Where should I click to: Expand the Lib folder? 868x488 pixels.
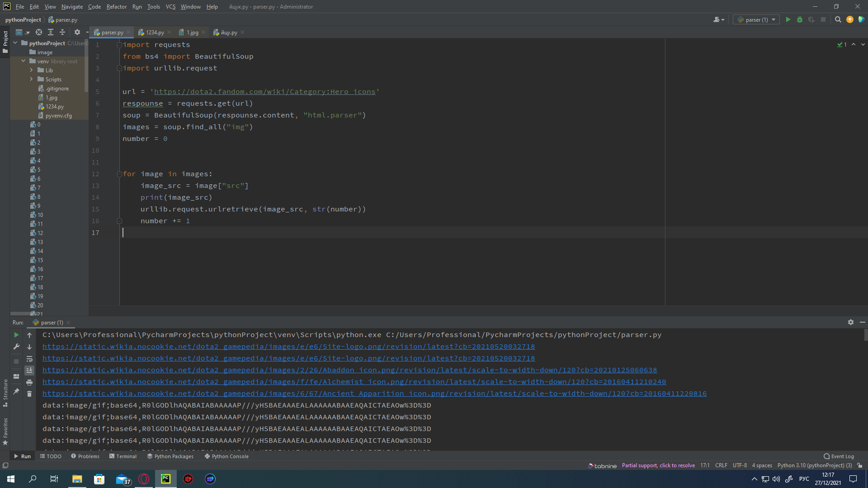[31, 70]
